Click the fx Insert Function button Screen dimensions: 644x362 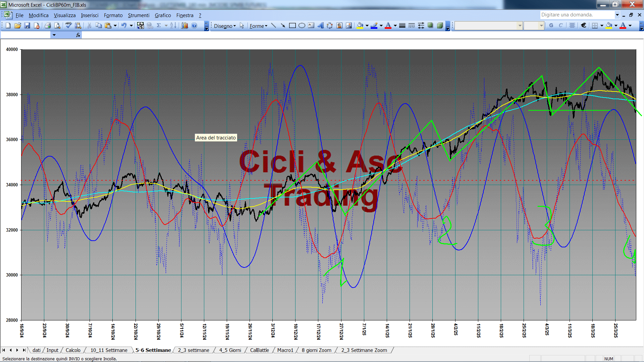pos(78,35)
